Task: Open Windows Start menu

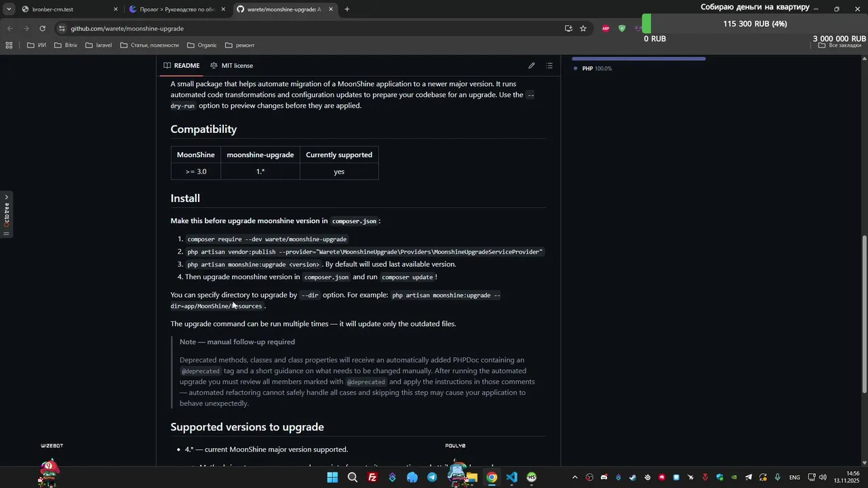Action: [x=332, y=477]
